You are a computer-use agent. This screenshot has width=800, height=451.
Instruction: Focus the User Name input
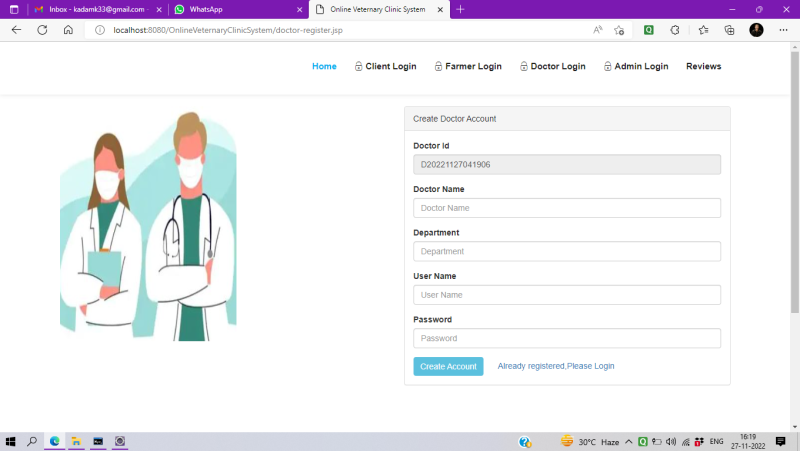coord(567,294)
